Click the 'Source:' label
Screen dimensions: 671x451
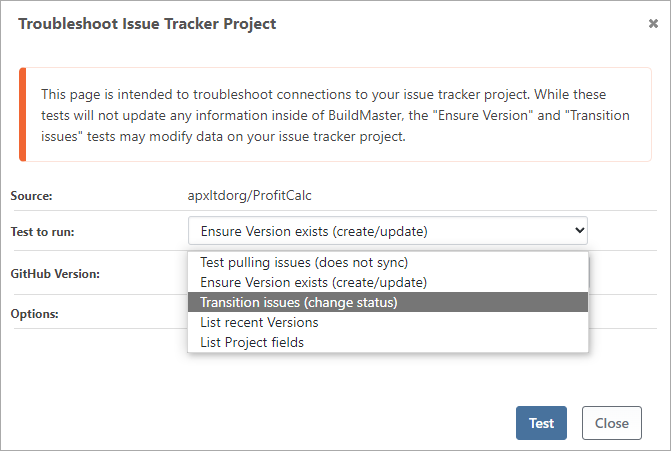pyautogui.click(x=31, y=196)
